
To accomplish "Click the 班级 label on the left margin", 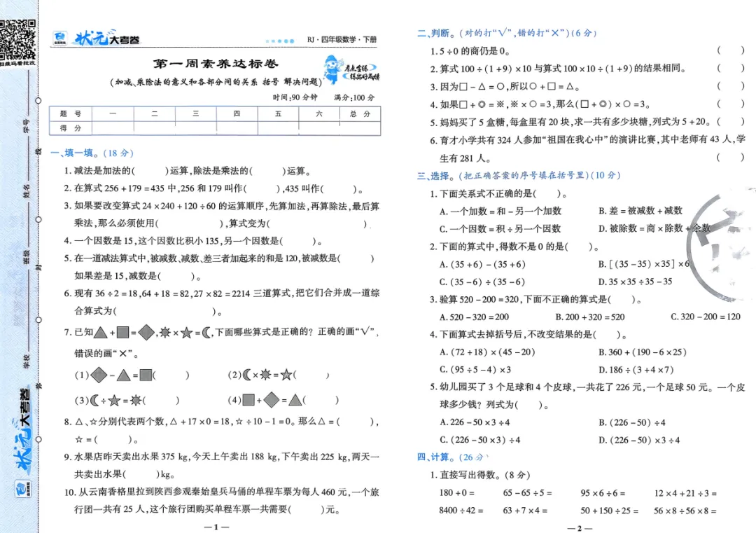I will click(x=26, y=256).
